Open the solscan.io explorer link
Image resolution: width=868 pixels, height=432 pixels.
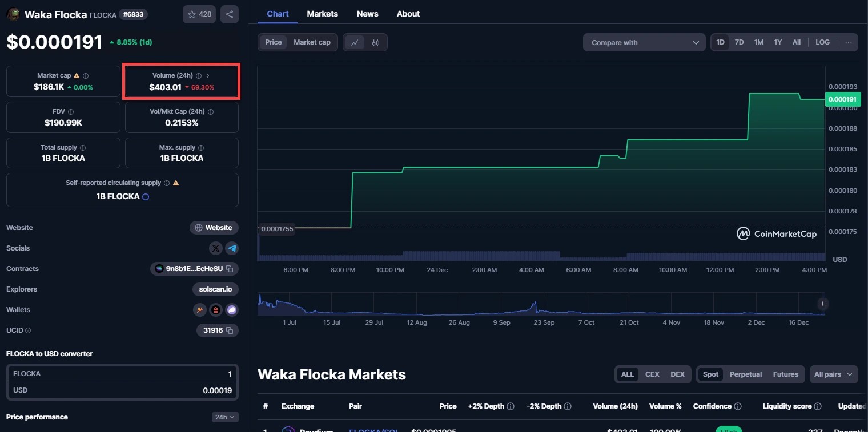(x=215, y=289)
